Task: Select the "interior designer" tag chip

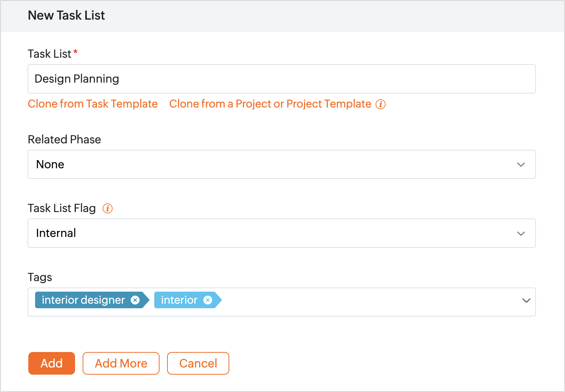Action: tap(83, 300)
